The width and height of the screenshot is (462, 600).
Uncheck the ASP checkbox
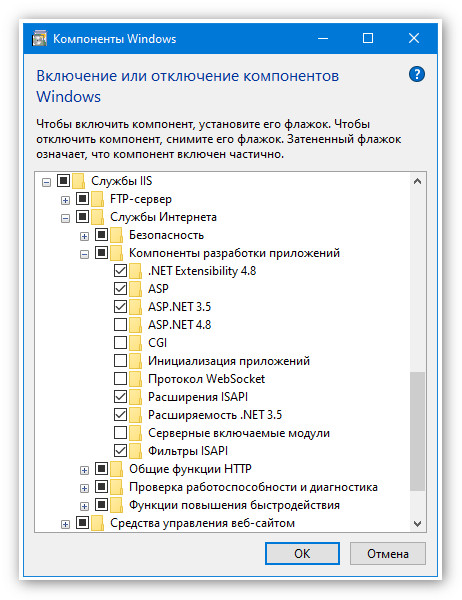point(121,289)
